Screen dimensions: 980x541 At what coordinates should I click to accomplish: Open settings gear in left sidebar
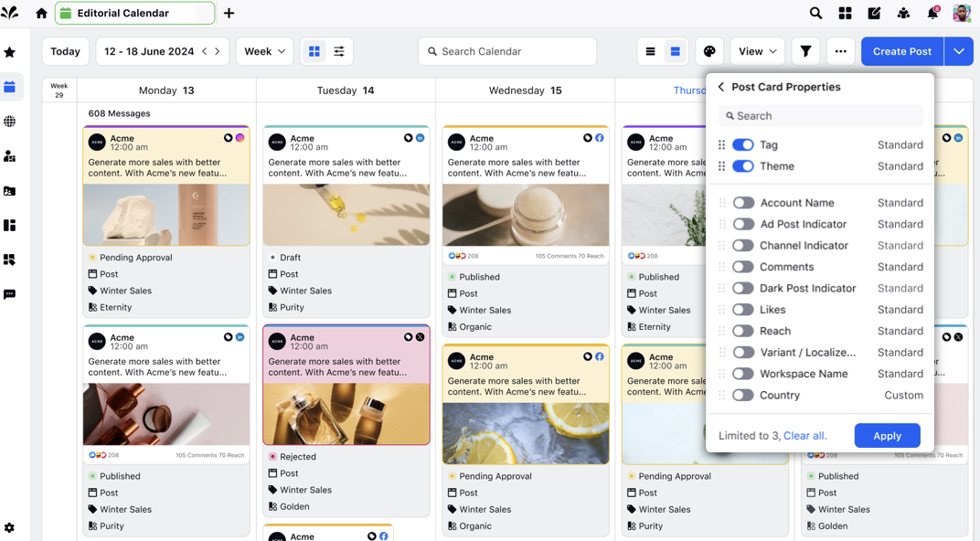pos(9,528)
